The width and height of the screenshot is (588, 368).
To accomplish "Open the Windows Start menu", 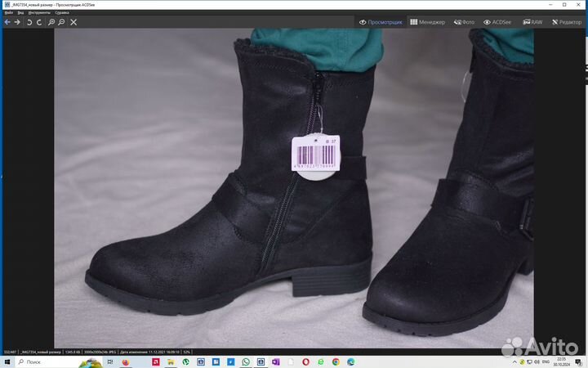I will point(7,362).
